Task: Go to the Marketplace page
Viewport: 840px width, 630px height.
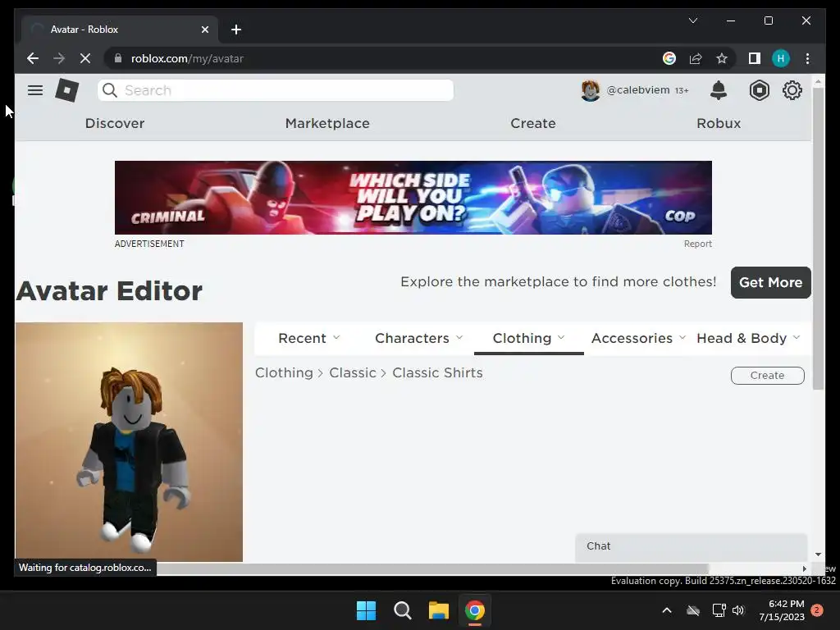Action: pos(327,123)
